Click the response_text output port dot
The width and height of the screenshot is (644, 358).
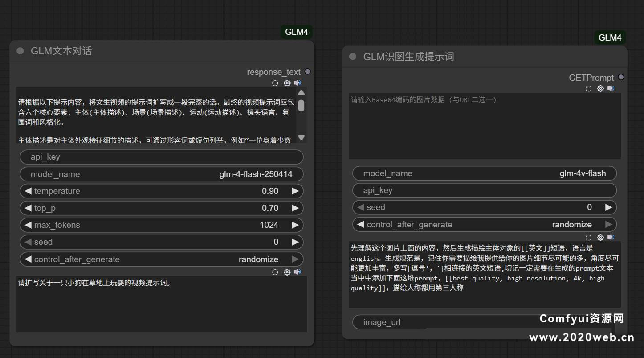(307, 72)
